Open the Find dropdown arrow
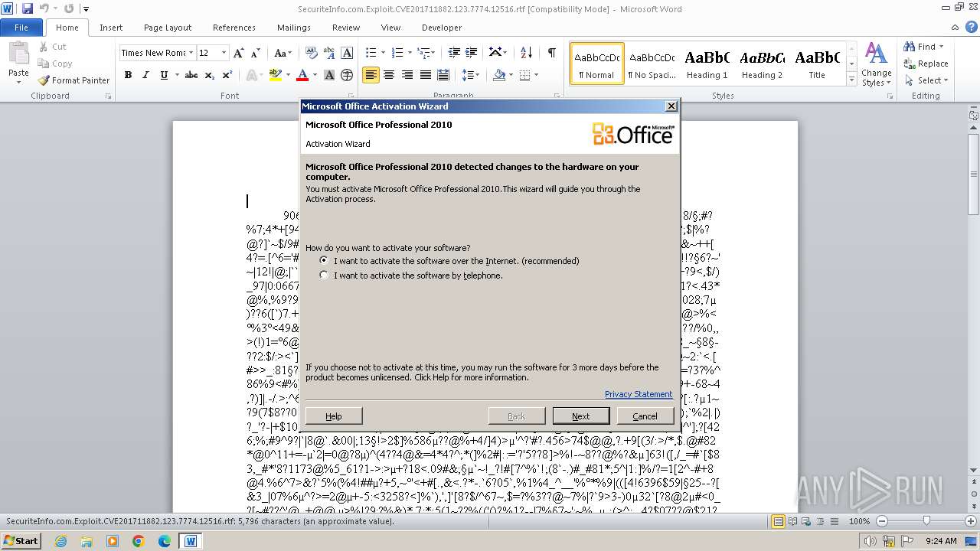 click(x=941, y=47)
